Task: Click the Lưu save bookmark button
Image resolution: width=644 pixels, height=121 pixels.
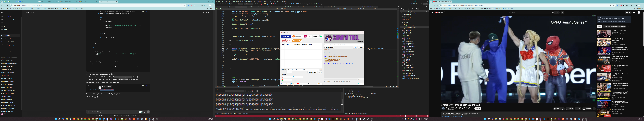Action: tap(578, 109)
